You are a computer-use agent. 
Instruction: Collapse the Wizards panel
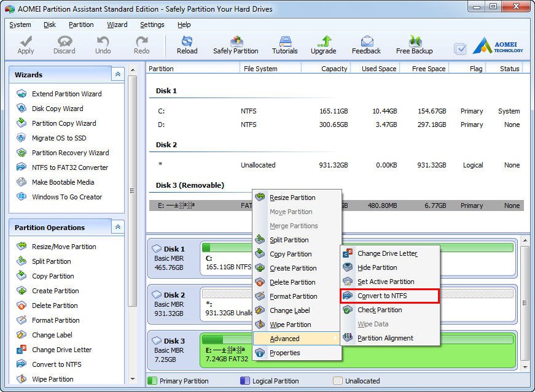117,74
